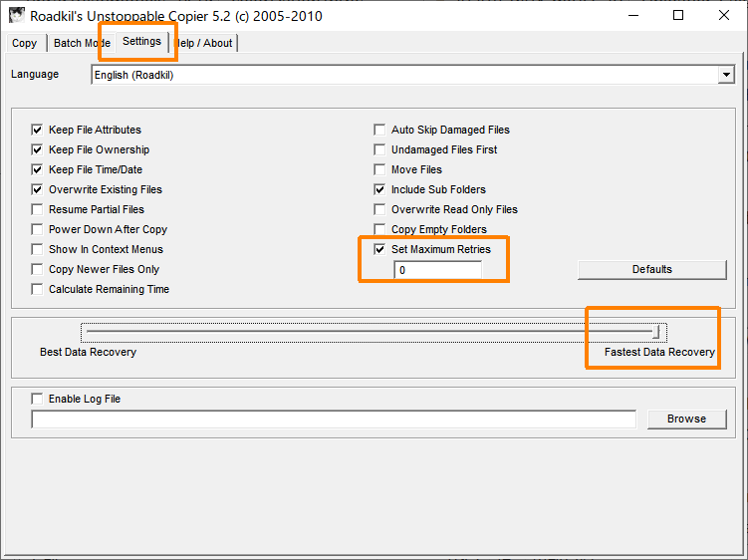Image resolution: width=748 pixels, height=560 pixels.
Task: Click the Language label text
Action: tap(35, 74)
